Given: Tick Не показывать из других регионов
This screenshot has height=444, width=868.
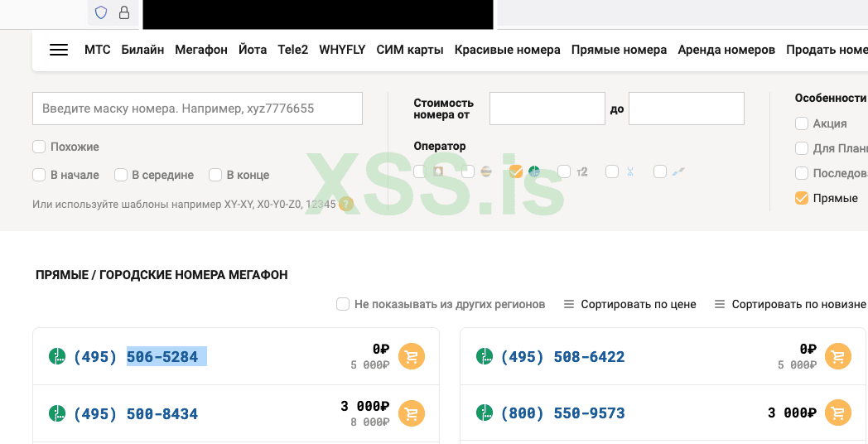Looking at the screenshot, I should pos(343,304).
